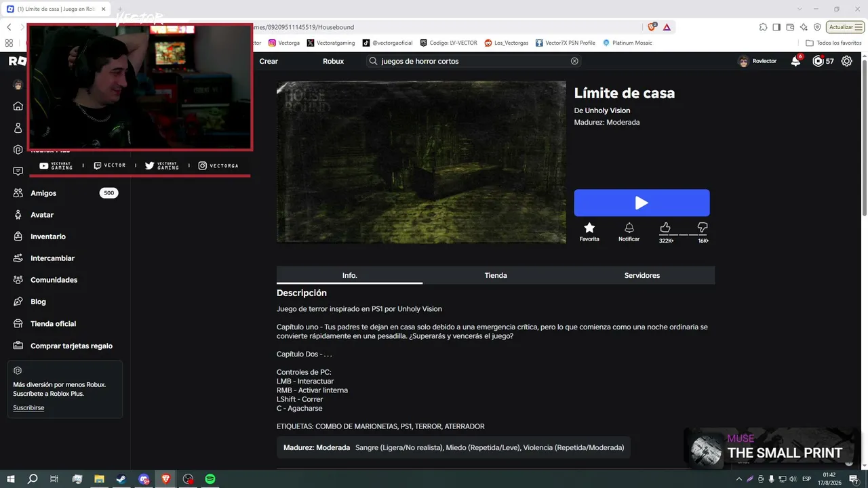Open the Unholy Vision creator link
The height and width of the screenshot is (488, 868).
608,110
